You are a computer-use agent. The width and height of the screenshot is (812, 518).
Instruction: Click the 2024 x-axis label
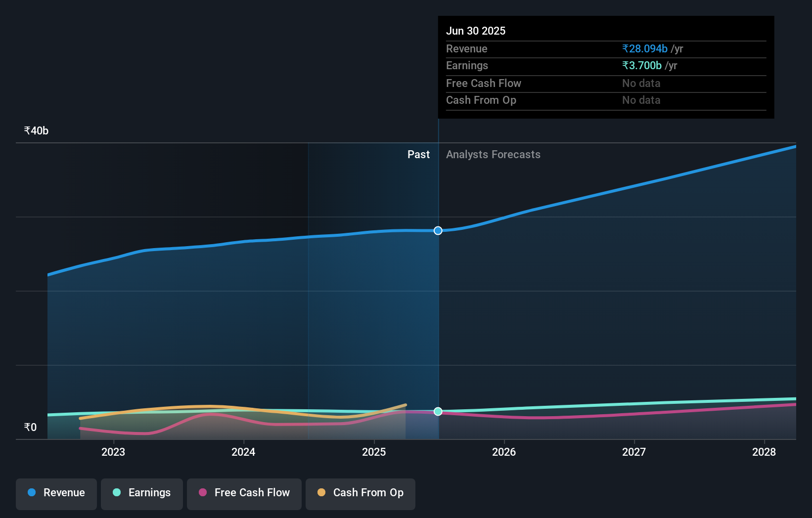pos(243,452)
